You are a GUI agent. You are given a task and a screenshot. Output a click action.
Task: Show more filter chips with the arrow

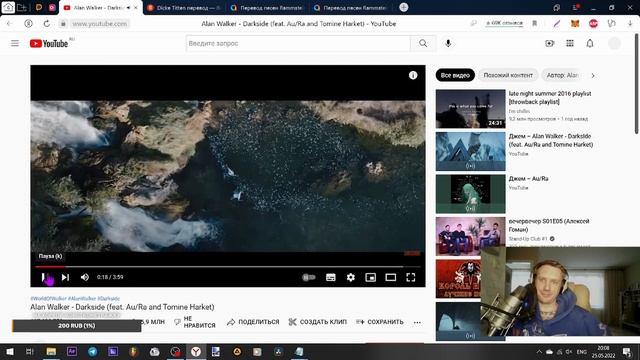coord(593,76)
